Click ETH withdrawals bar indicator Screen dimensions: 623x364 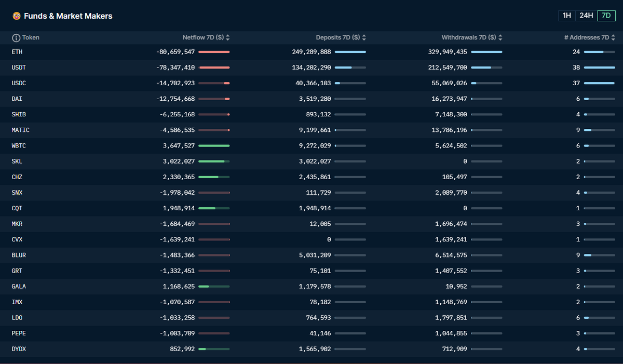(486, 52)
